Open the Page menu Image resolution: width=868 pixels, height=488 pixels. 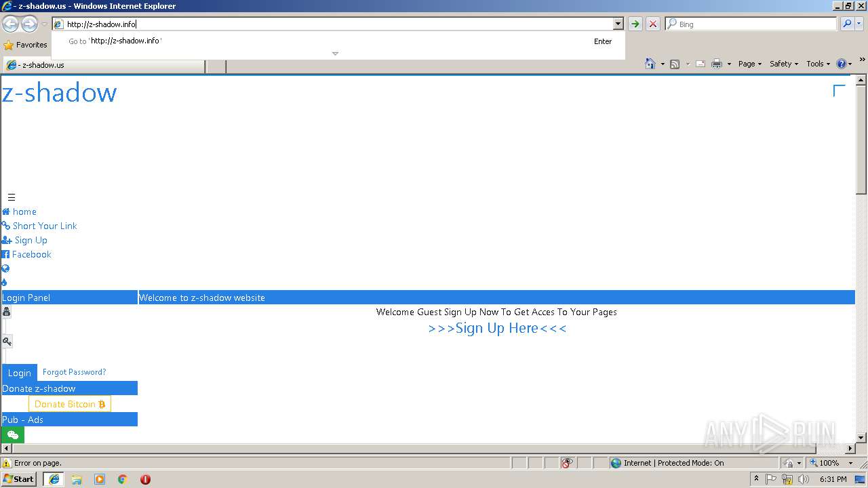click(749, 64)
